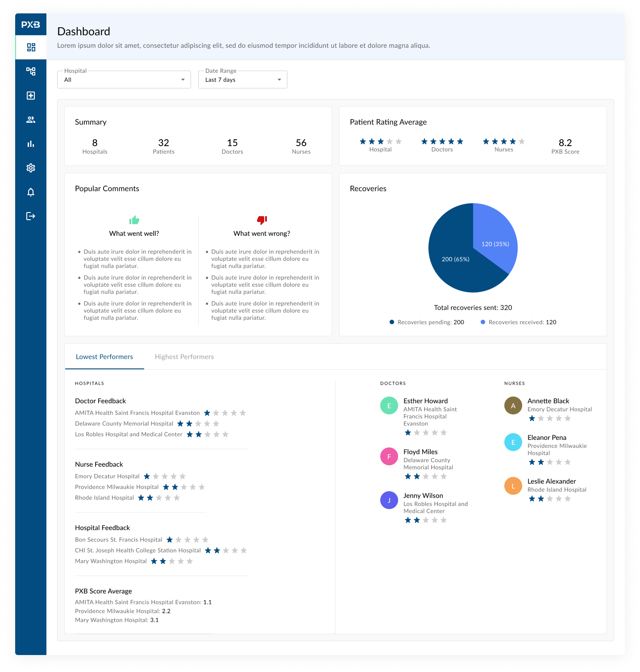Click Mary Washington Hospital: 3.1 score line

117,620
